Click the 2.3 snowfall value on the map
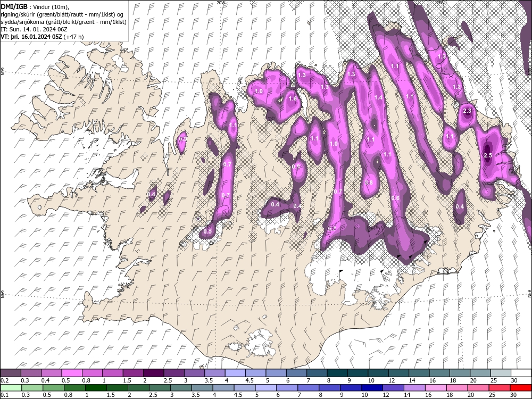 (467, 111)
